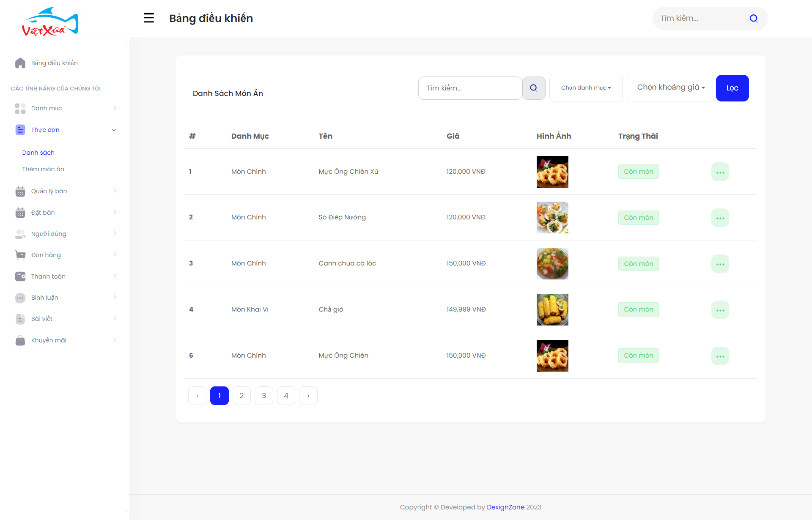Expand the Bài viết chevron
812x520 pixels.
coord(115,318)
